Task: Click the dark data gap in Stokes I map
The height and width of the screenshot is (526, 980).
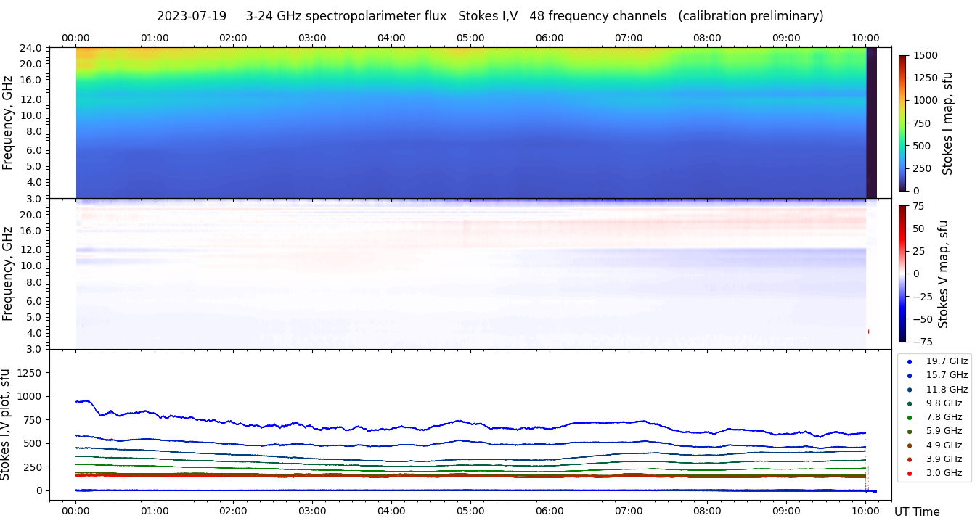Action: [871, 123]
